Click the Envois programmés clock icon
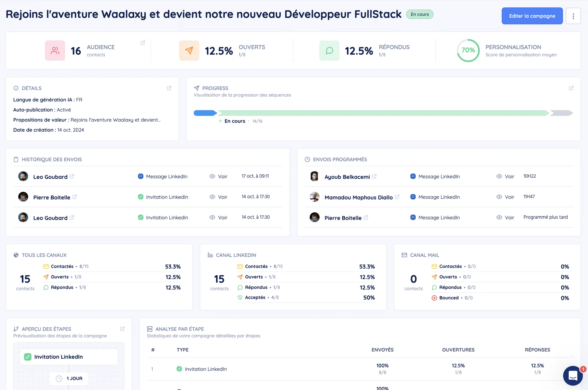The height and width of the screenshot is (390, 588). pos(307,159)
